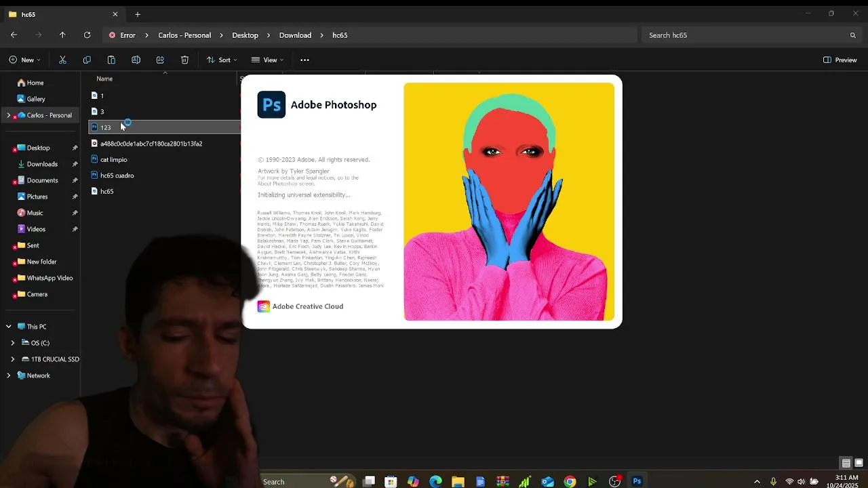Add a new Explorer tab
Image resolution: width=868 pixels, height=488 pixels.
(138, 14)
